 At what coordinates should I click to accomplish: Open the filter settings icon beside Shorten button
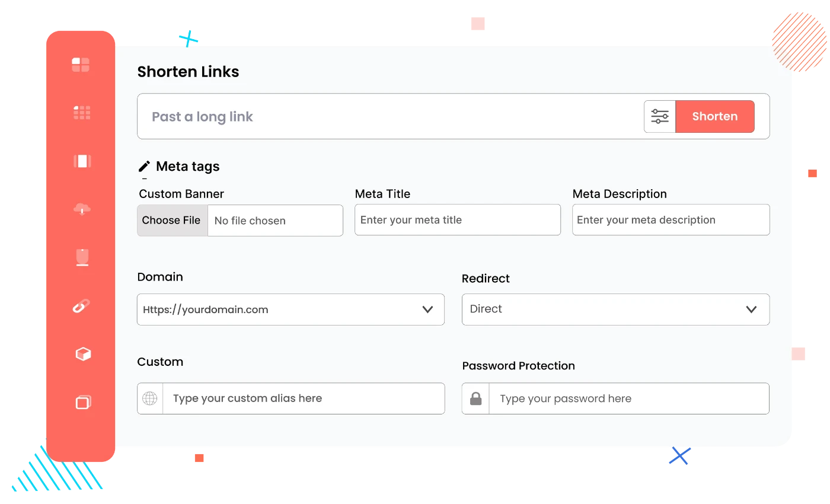pyautogui.click(x=660, y=116)
